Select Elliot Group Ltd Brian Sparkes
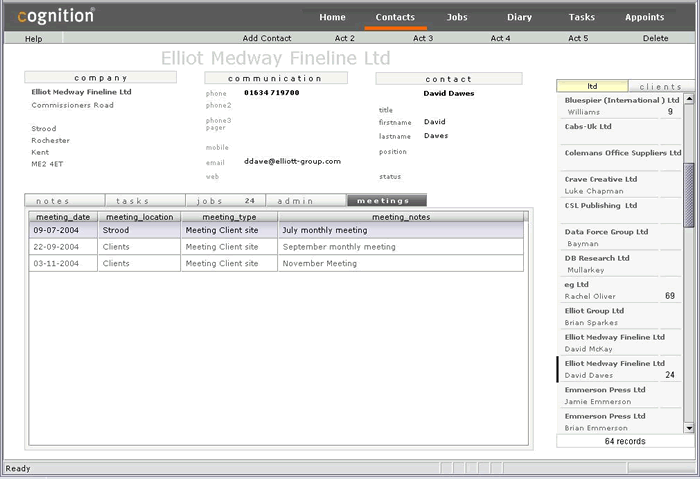This screenshot has width=700, height=479. point(621,317)
